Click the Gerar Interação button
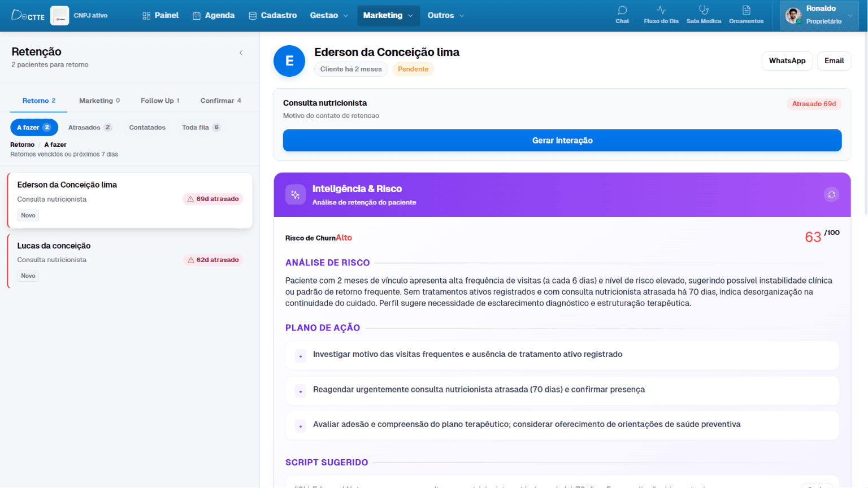The image size is (868, 488). 562,140
